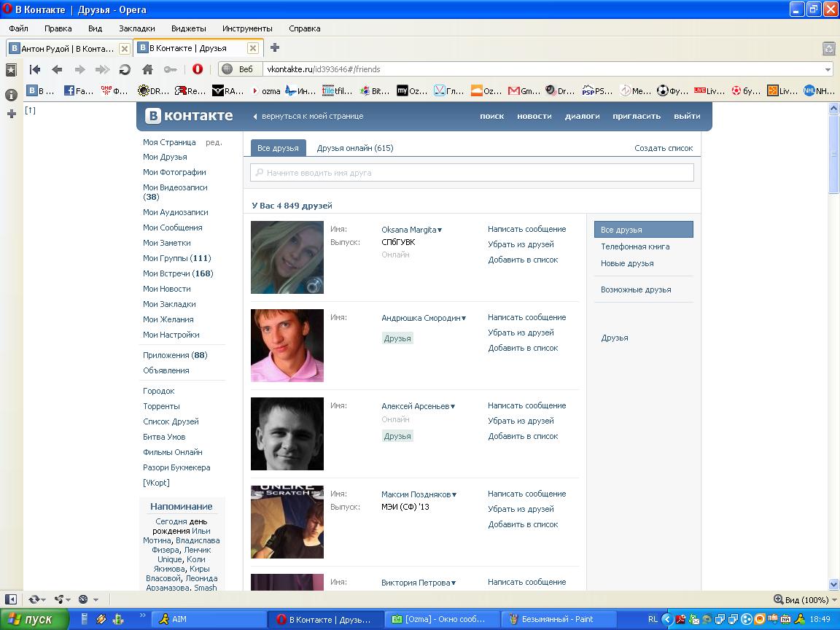This screenshot has width=840, height=630.
Task: Click the Windows пуск start button
Action: click(x=34, y=619)
